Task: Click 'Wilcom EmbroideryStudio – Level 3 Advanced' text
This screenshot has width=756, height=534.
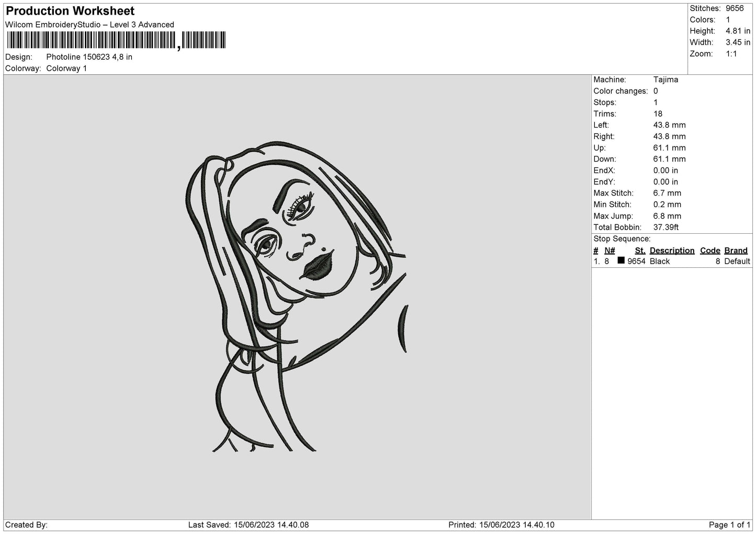Action: tap(89, 25)
